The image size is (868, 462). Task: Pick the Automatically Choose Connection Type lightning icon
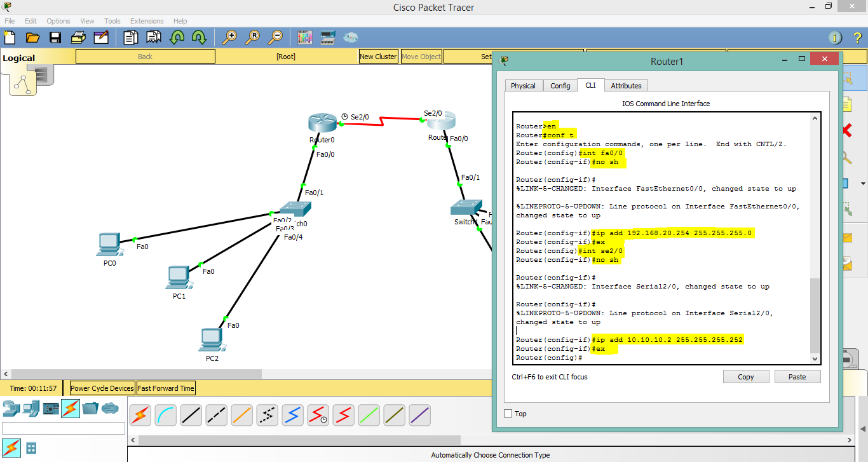[139, 415]
